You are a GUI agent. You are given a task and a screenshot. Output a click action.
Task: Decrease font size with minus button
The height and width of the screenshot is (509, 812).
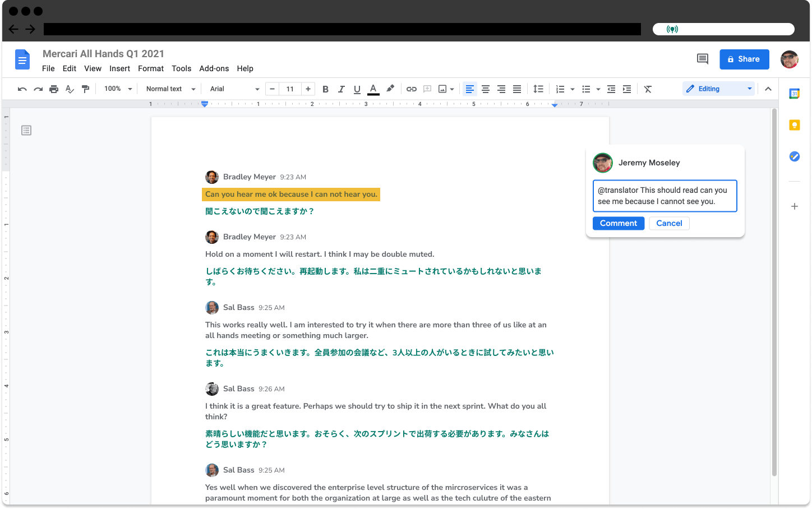click(272, 89)
